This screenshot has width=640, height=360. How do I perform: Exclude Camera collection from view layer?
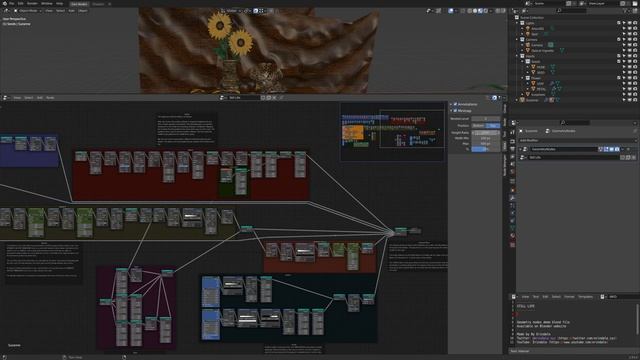[619, 40]
